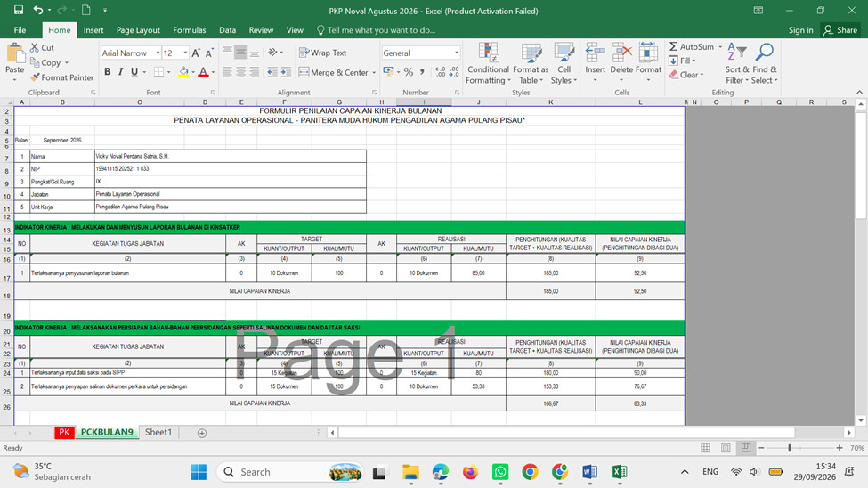This screenshot has height=488, width=868.
Task: Open Conditional Formatting options
Action: pos(488,64)
